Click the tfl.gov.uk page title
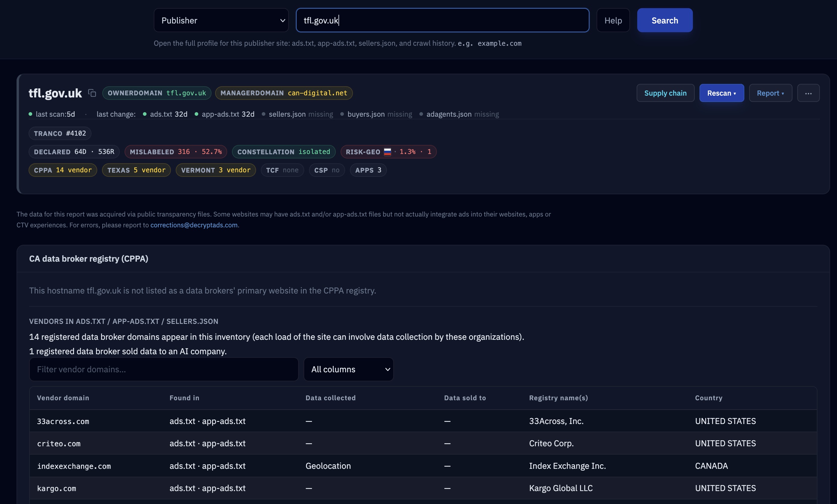The image size is (837, 504). pyautogui.click(x=55, y=93)
